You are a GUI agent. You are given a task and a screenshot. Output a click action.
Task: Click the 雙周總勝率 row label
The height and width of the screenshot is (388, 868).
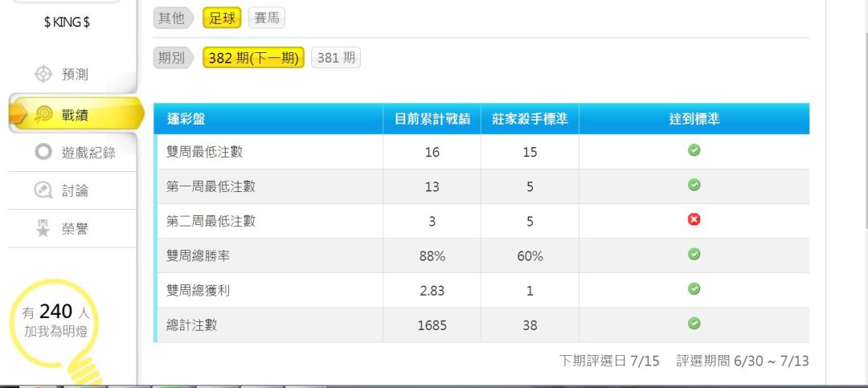(x=199, y=255)
